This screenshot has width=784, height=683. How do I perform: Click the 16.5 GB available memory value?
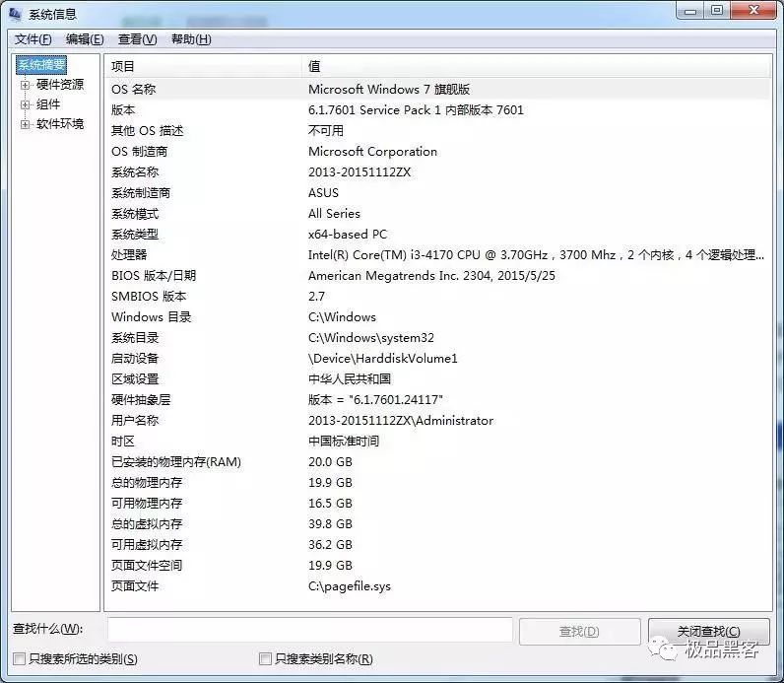330,503
